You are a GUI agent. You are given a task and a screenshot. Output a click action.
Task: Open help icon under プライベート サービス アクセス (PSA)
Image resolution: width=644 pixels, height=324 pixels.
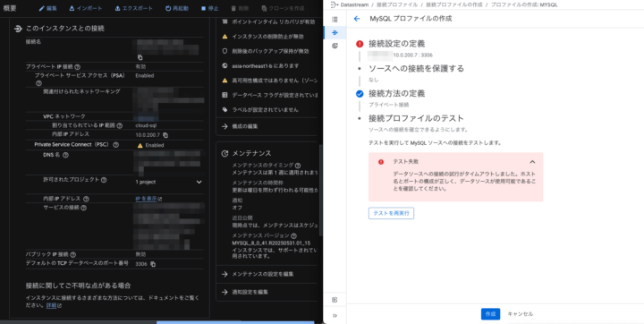pyautogui.click(x=39, y=83)
